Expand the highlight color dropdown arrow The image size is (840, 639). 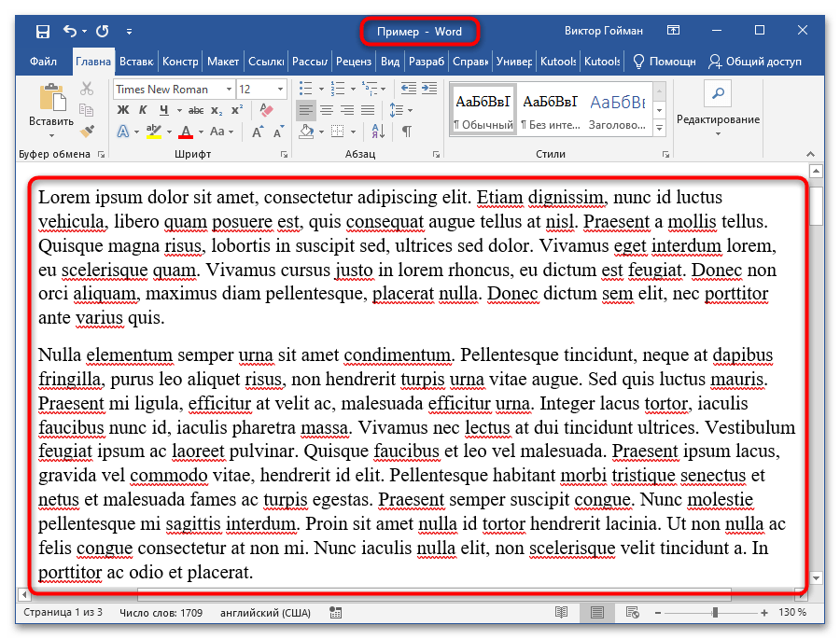click(169, 132)
